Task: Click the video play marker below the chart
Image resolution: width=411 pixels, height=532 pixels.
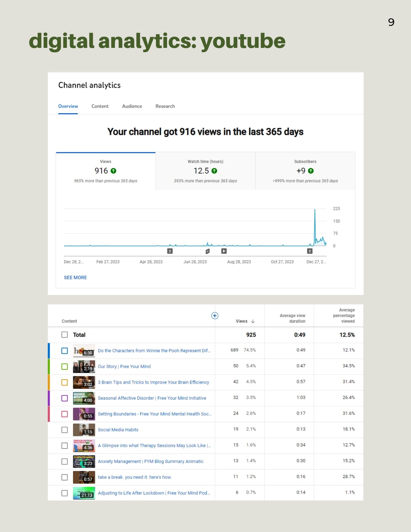Action: [x=224, y=251]
